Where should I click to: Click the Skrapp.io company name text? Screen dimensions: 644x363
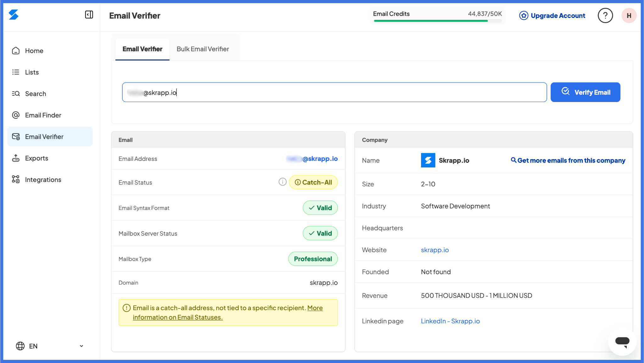[x=454, y=160]
